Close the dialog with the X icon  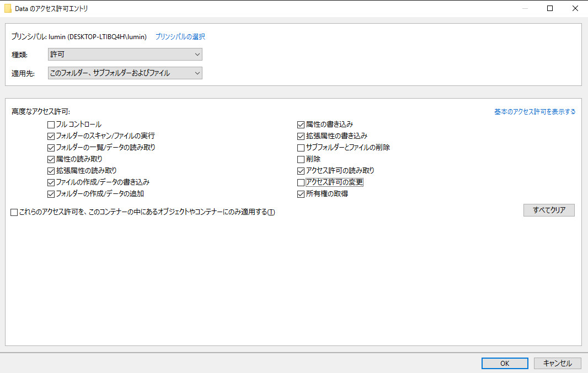pyautogui.click(x=575, y=8)
